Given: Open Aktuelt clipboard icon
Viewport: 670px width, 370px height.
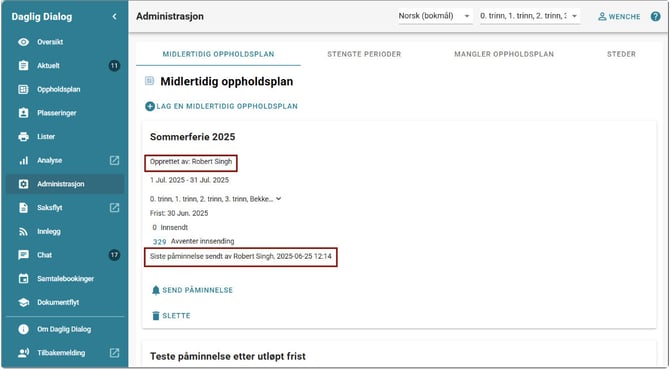Looking at the screenshot, I should pos(24,66).
